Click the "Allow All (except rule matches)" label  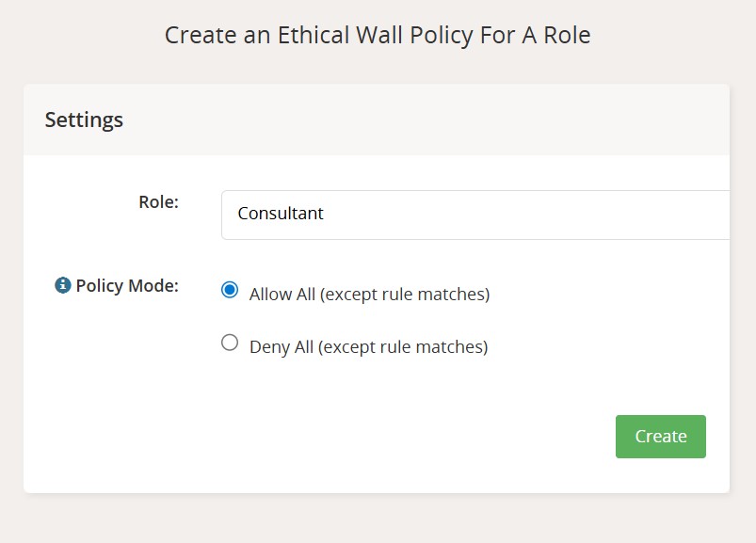[x=369, y=295]
